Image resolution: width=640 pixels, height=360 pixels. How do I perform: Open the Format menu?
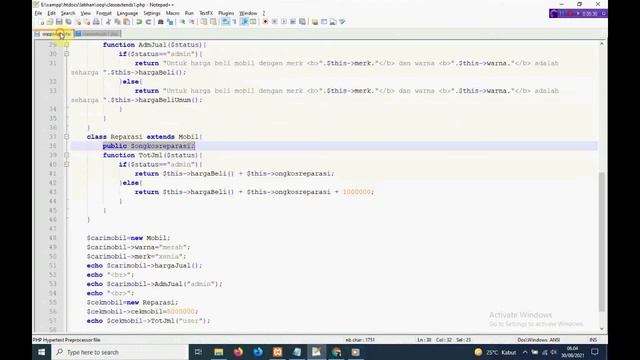104,13
